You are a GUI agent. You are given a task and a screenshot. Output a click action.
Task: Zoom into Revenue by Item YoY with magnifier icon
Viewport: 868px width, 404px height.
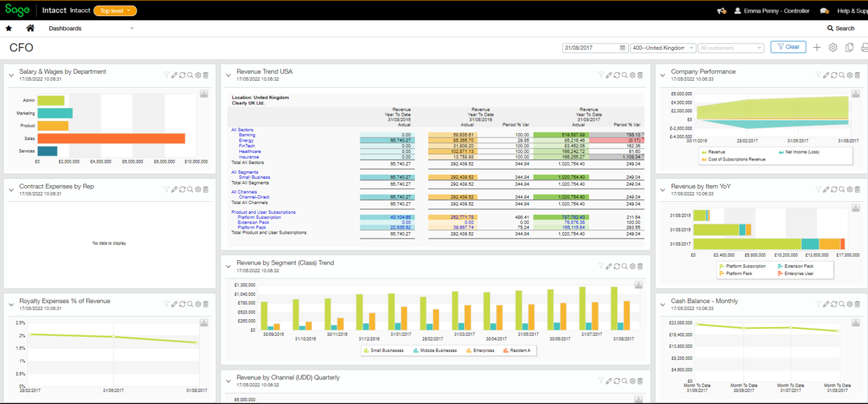pyautogui.click(x=841, y=189)
